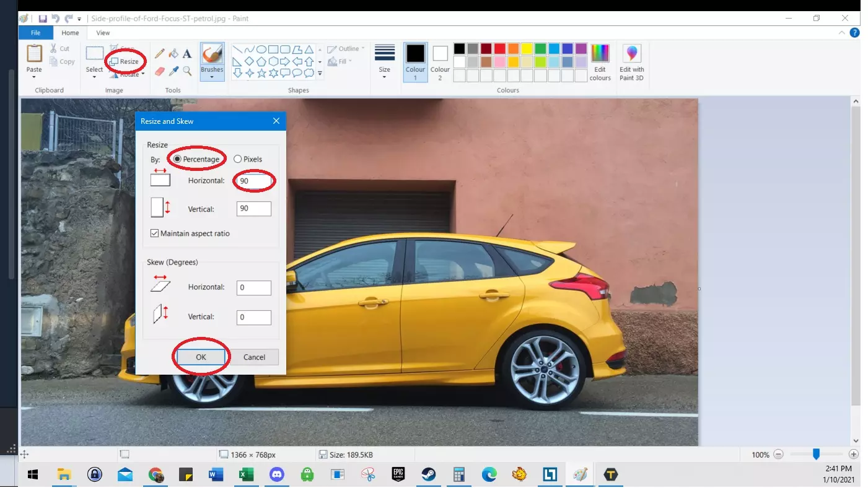Choose the Cloud callout shape
Screen dimensions: 868x488
click(x=309, y=73)
